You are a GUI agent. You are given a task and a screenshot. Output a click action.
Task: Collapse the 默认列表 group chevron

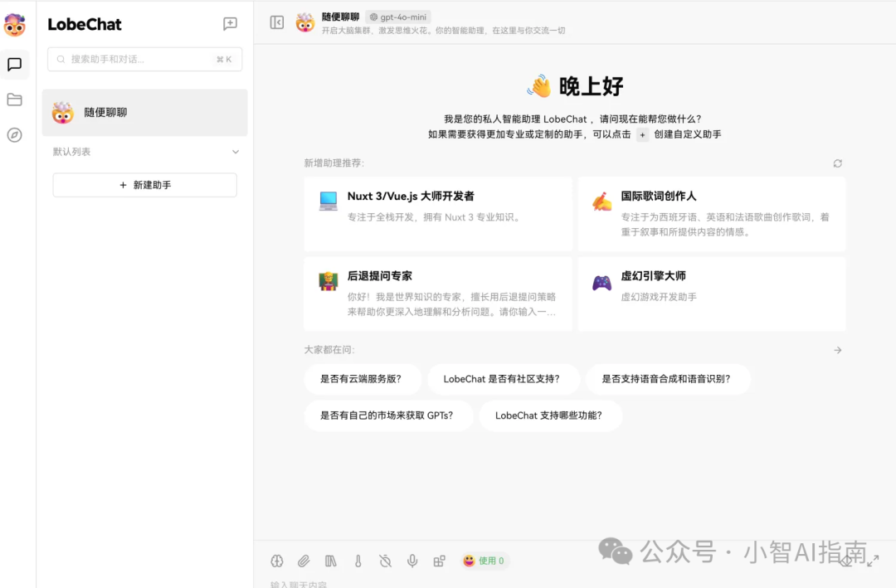(x=236, y=152)
